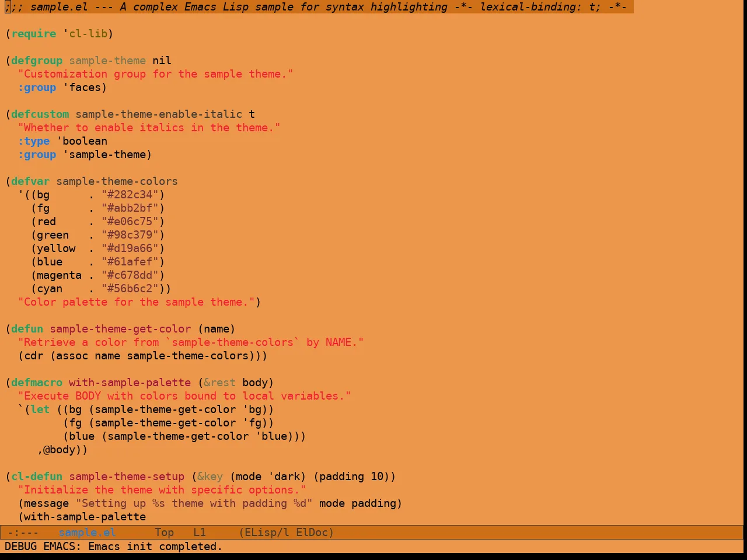The image size is (747, 560).
Task: Click the "&rest" parameter marker
Action: pos(219,383)
